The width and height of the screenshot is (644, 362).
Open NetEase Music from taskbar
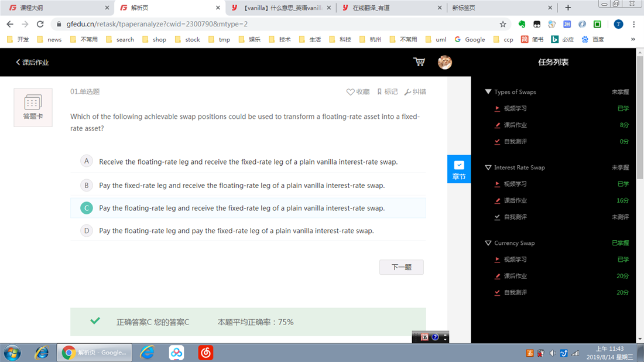[x=205, y=353]
